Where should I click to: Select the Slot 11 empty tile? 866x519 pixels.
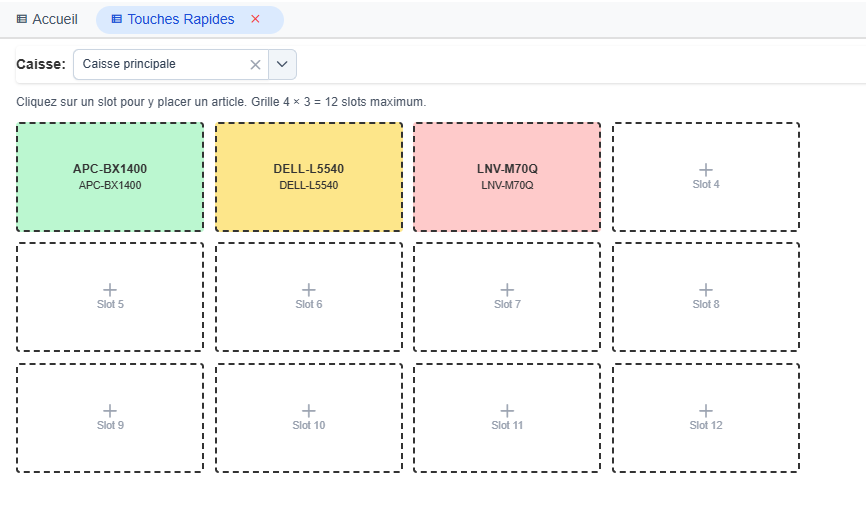pos(507,418)
